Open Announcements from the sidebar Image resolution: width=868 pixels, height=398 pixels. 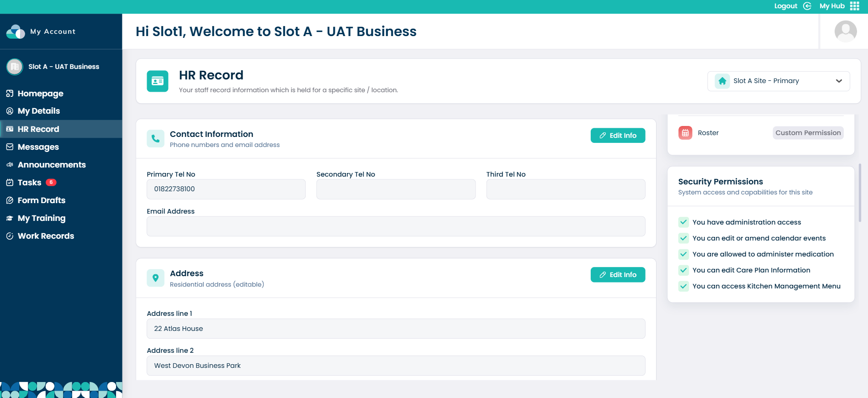52,165
